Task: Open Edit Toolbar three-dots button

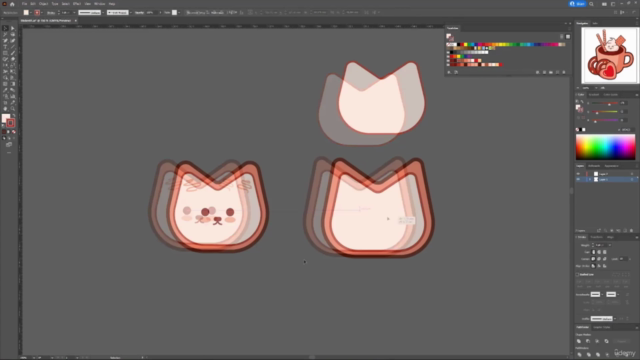Action: (x=9, y=153)
